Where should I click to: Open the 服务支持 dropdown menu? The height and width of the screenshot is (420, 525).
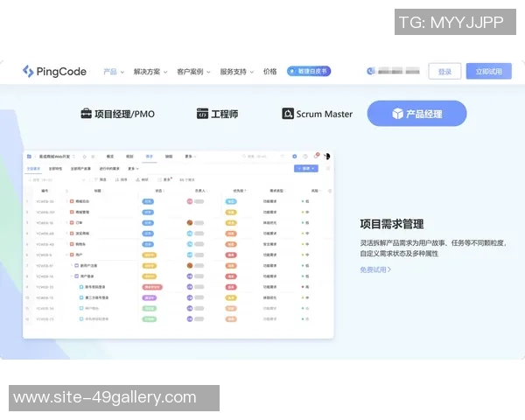tap(237, 72)
